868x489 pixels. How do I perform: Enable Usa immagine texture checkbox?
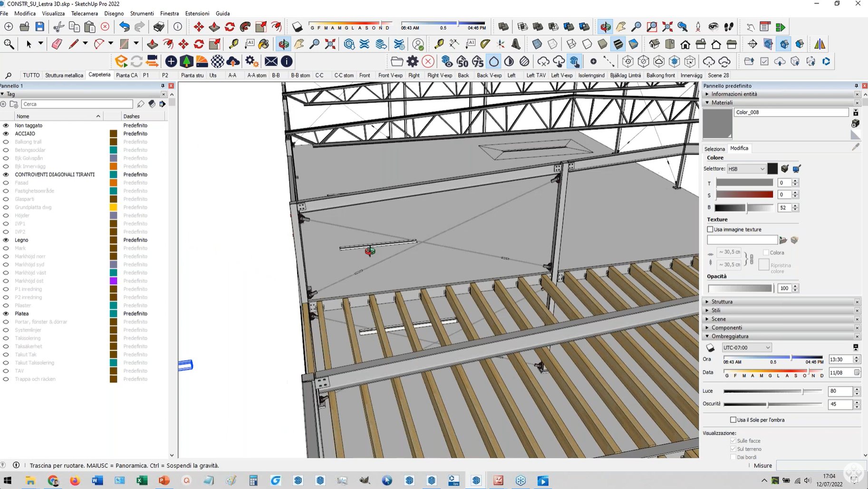(x=710, y=230)
